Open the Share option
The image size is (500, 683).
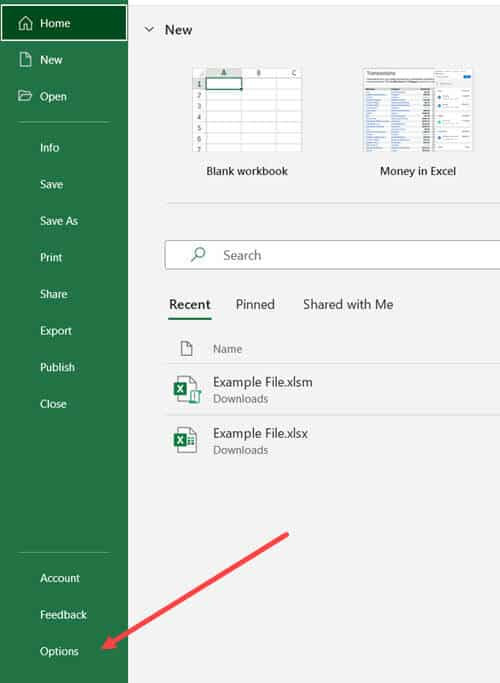[54, 294]
